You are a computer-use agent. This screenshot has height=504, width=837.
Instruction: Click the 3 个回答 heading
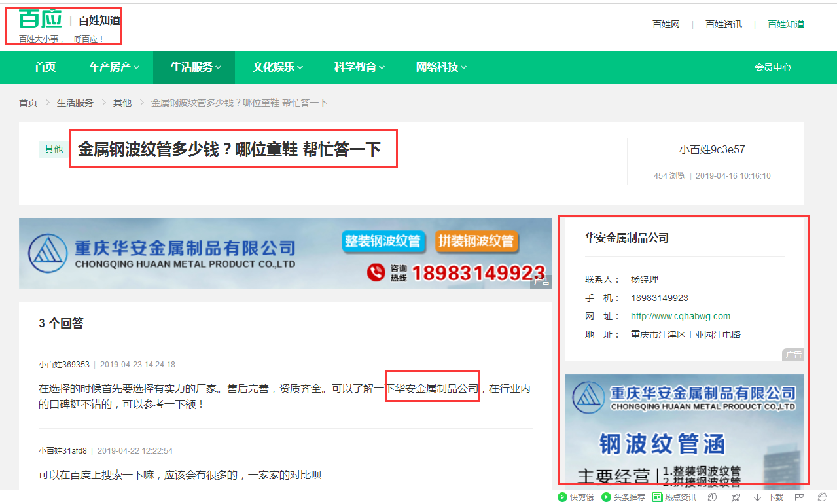click(x=62, y=323)
